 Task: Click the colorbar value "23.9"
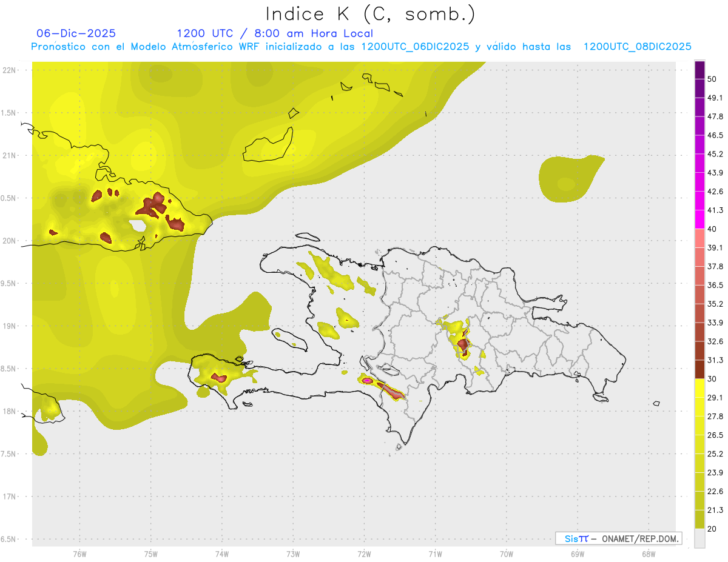(x=715, y=473)
